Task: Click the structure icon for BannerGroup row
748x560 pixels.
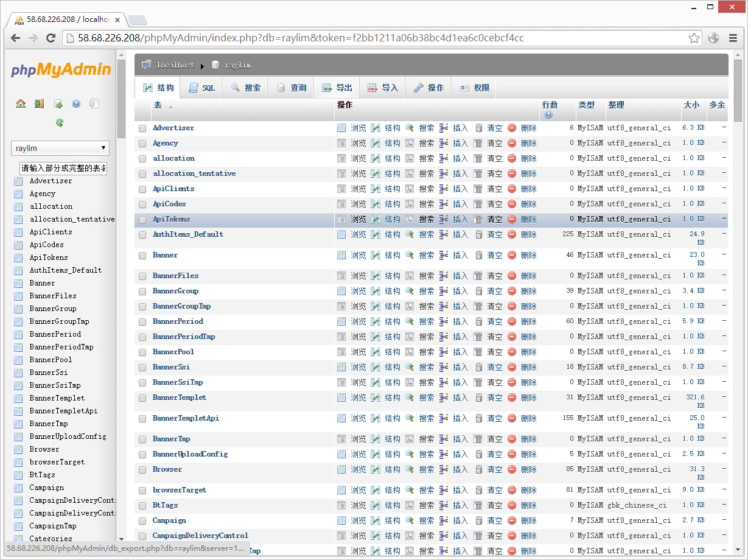Action: (x=376, y=291)
